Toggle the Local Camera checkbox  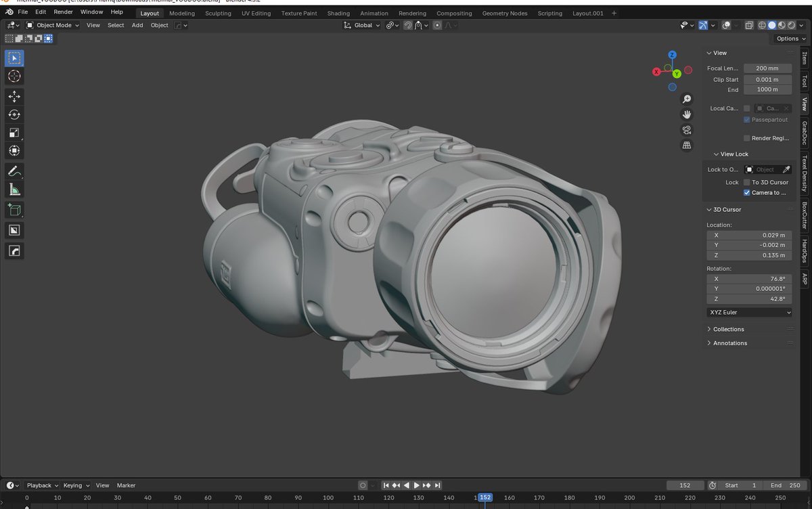tap(746, 108)
